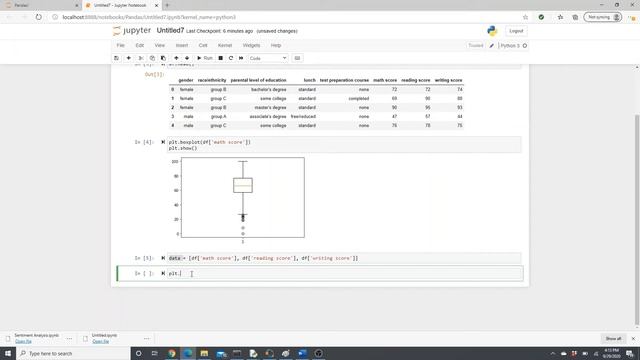Viewport: 640px width, 360px height.
Task: Open file link for Sentiment Analysis.ipynb download
Action: (23, 341)
